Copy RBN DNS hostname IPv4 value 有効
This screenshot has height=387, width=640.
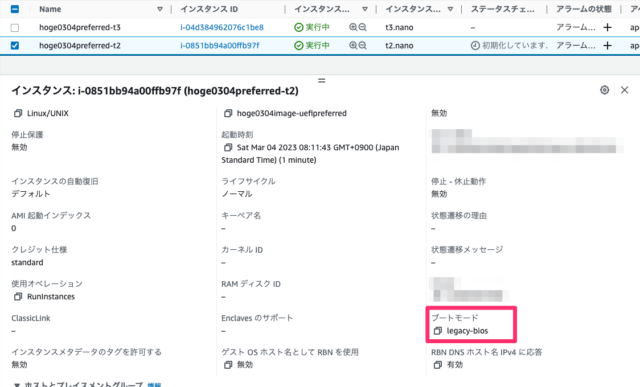tap(438, 365)
